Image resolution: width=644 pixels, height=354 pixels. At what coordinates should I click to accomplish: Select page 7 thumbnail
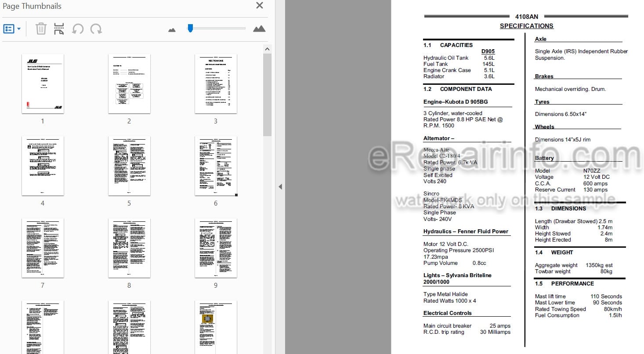(x=43, y=248)
